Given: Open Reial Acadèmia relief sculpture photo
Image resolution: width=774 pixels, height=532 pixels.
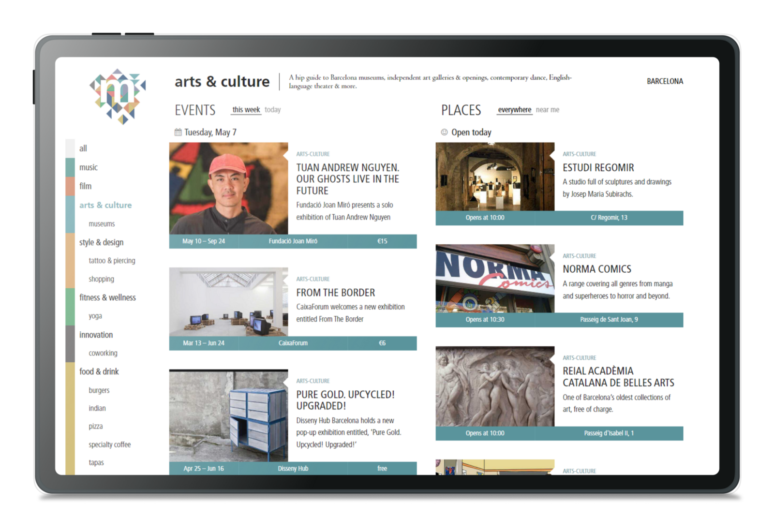Looking at the screenshot, I should tap(495, 386).
